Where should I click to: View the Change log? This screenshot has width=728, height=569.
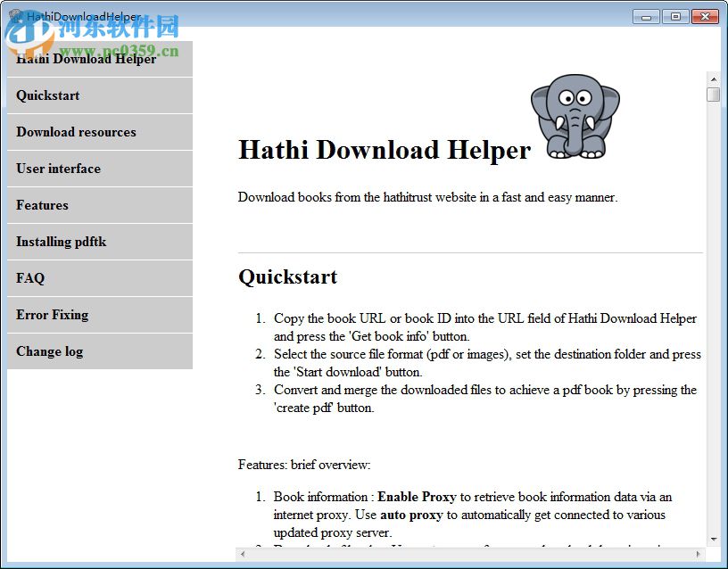pos(49,351)
